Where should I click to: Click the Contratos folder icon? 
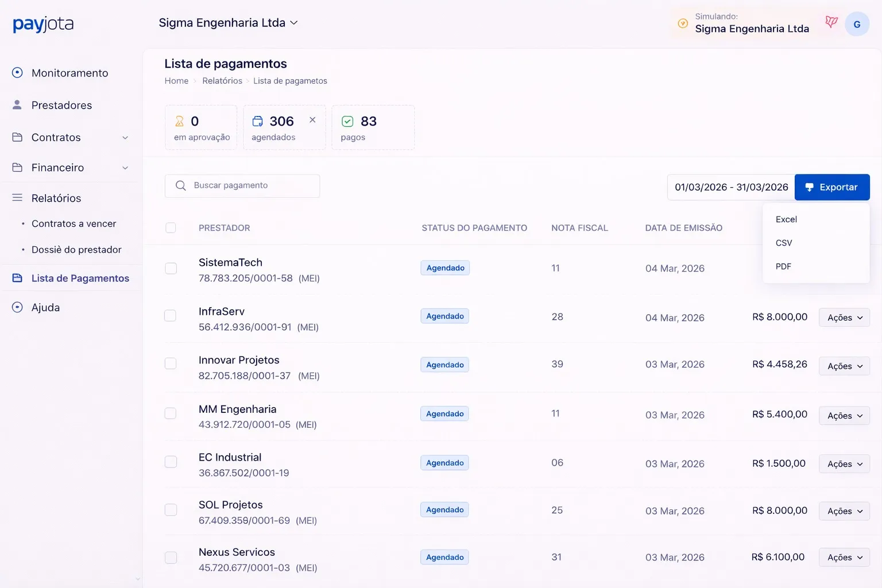click(x=17, y=137)
